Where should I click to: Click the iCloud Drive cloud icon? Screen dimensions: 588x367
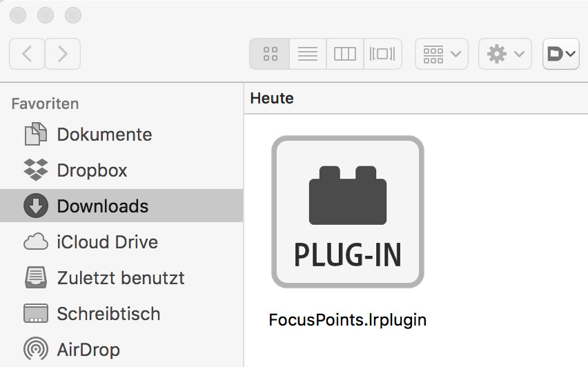[x=35, y=242]
